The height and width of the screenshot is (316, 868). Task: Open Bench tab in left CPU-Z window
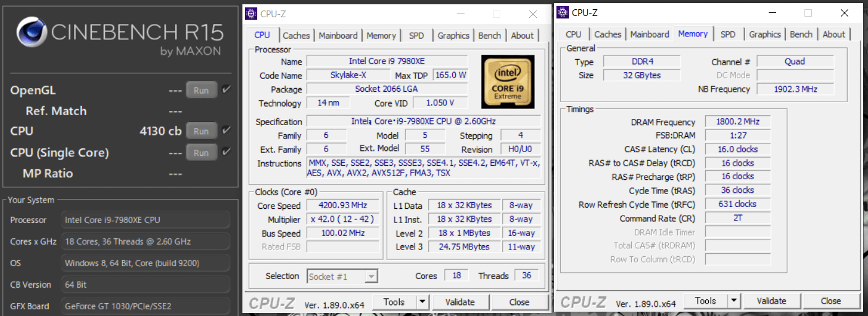[x=490, y=36]
